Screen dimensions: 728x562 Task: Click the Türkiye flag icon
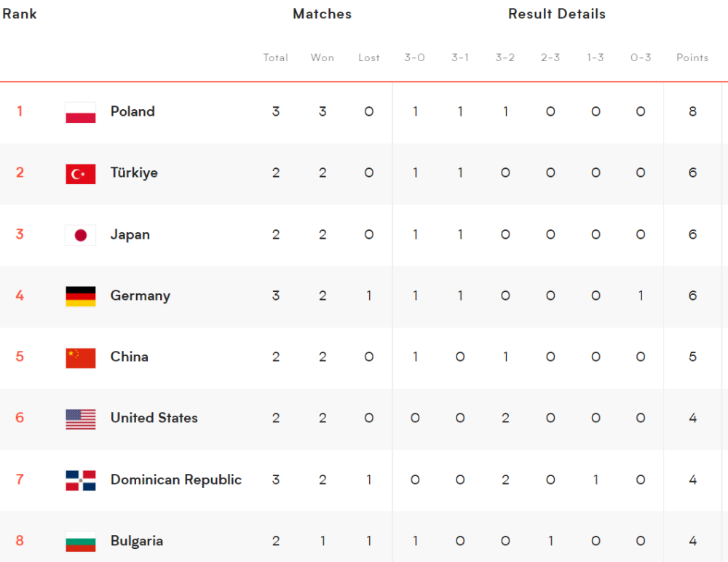coord(80,174)
